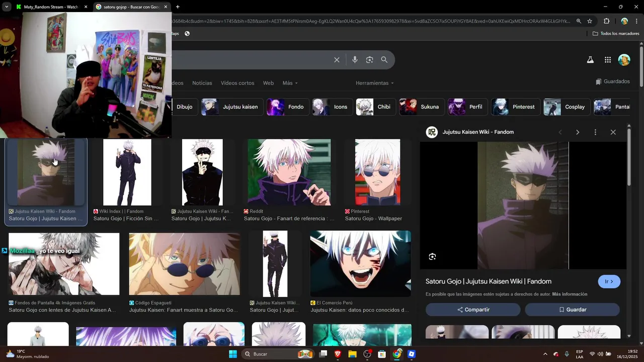
Task: Bookmark this page with the star icon
Action: point(590,21)
